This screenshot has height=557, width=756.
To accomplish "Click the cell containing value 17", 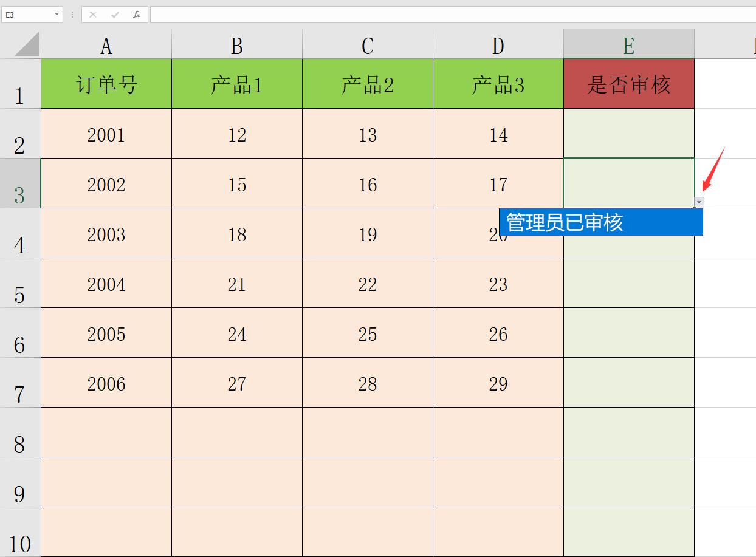I will pyautogui.click(x=498, y=184).
